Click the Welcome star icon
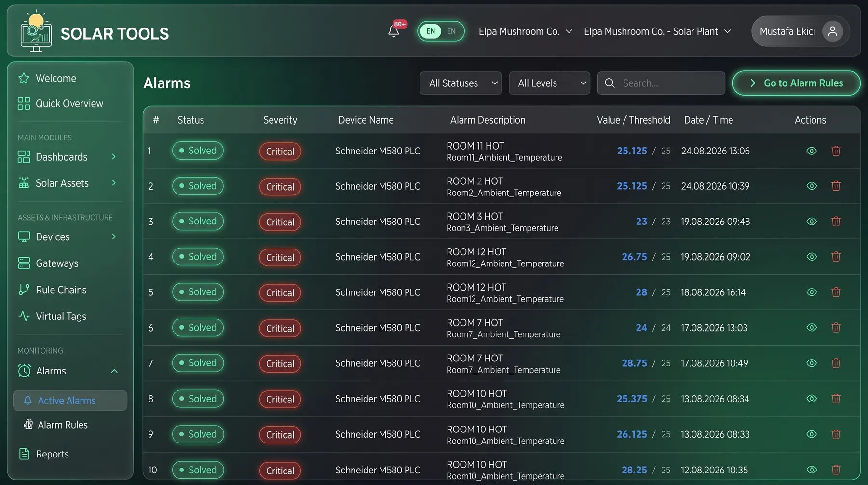The height and width of the screenshot is (485, 868). coord(24,78)
